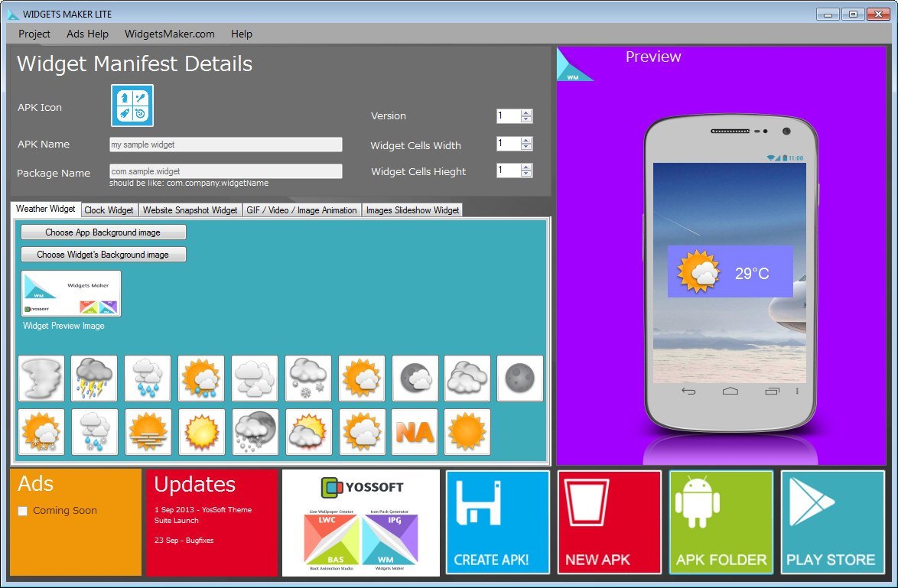Start a NEW APK project

tap(610, 522)
